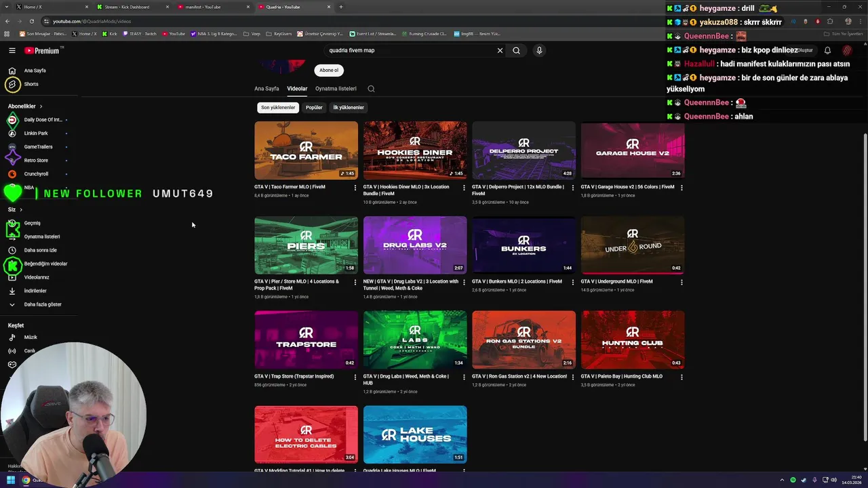Click the browser address bar URL
The height and width of the screenshot is (488, 868).
click(x=92, y=21)
